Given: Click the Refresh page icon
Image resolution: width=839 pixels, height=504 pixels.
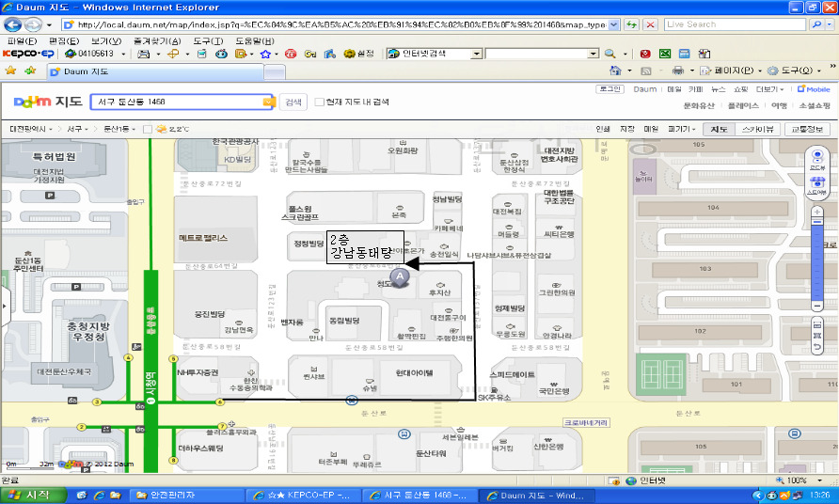Looking at the screenshot, I should [x=631, y=24].
